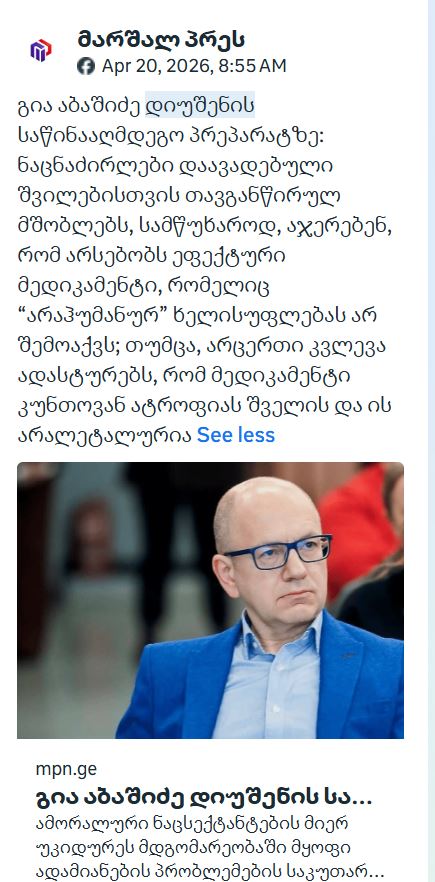Open headline გია აბაშიძე დიუშენის სა…
This screenshot has width=435, height=882.
coord(204,798)
